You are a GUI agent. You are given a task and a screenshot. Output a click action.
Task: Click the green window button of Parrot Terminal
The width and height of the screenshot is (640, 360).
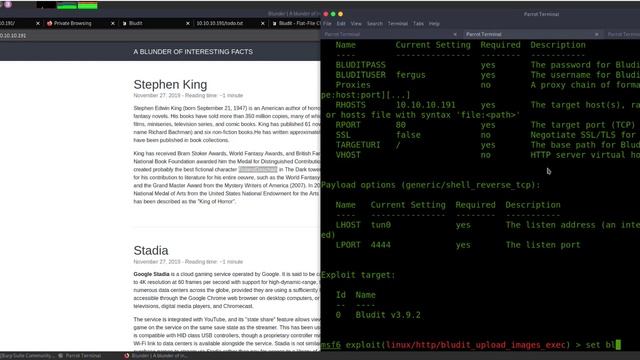333,14
